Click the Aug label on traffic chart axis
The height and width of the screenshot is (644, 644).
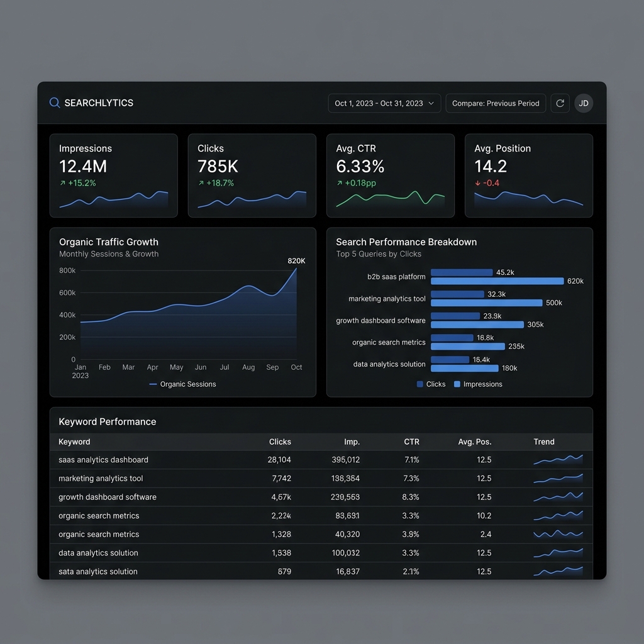[x=248, y=367]
